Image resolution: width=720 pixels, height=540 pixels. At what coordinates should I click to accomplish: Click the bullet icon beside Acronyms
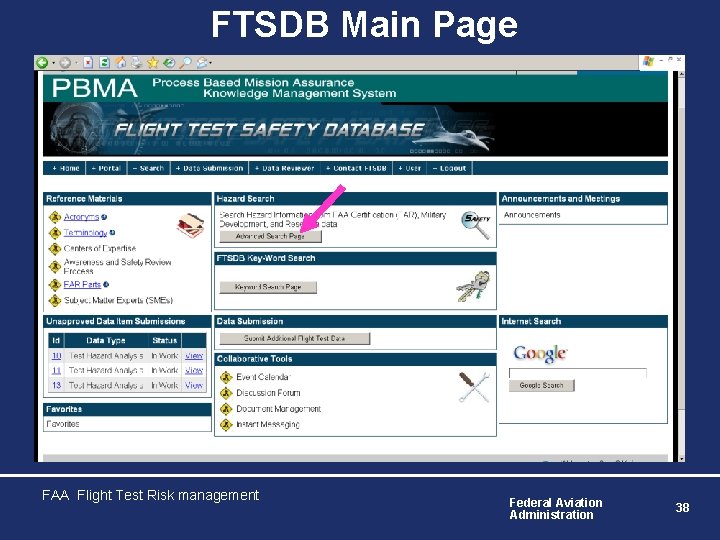coord(55,217)
